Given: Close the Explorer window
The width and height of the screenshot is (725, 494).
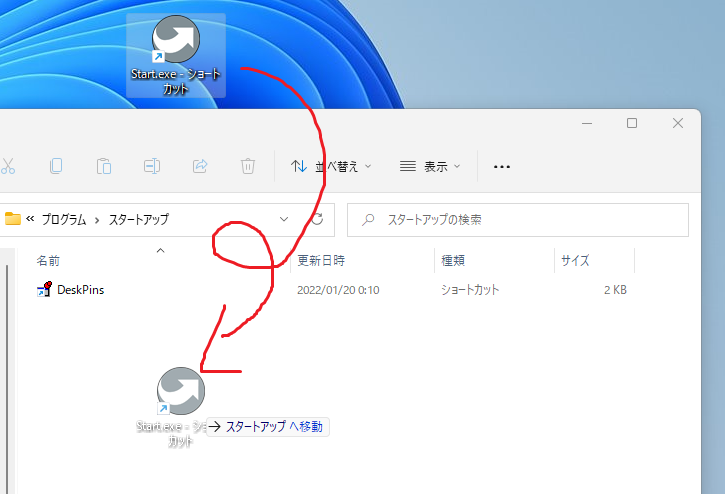Looking at the screenshot, I should coord(678,123).
